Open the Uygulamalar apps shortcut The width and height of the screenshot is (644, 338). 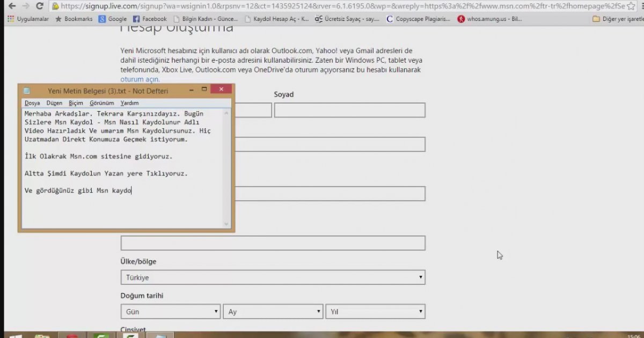click(28, 19)
